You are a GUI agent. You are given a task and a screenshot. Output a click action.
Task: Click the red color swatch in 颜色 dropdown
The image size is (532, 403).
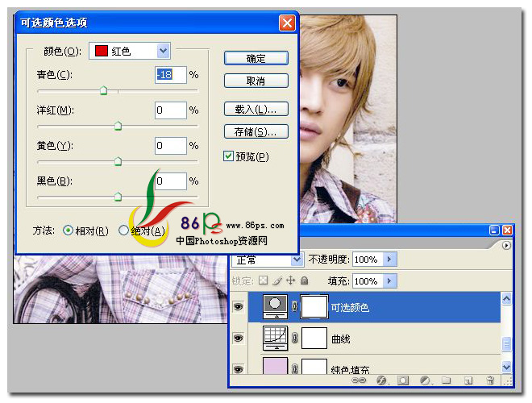(101, 51)
